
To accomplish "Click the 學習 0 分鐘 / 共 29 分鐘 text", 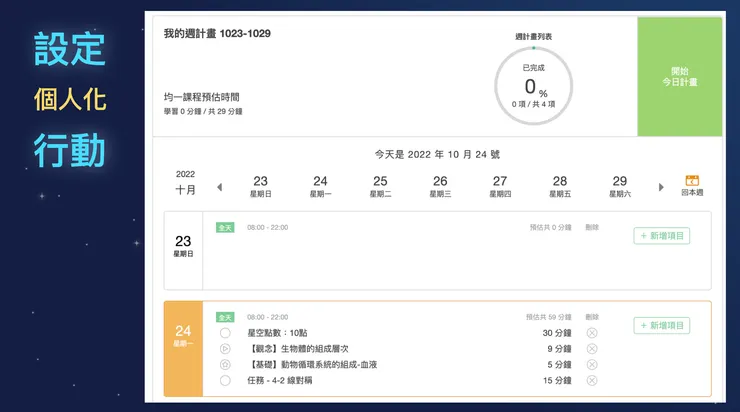I will pos(203,111).
